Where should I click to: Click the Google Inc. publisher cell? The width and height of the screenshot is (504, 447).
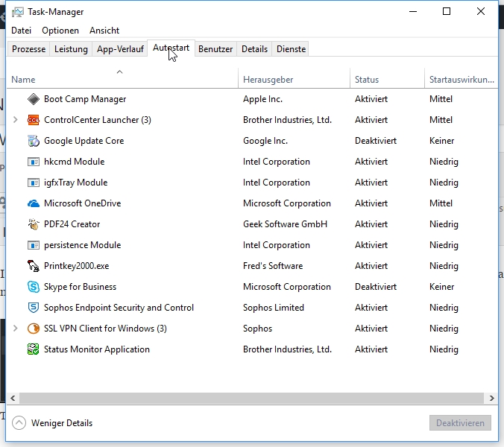pos(265,141)
